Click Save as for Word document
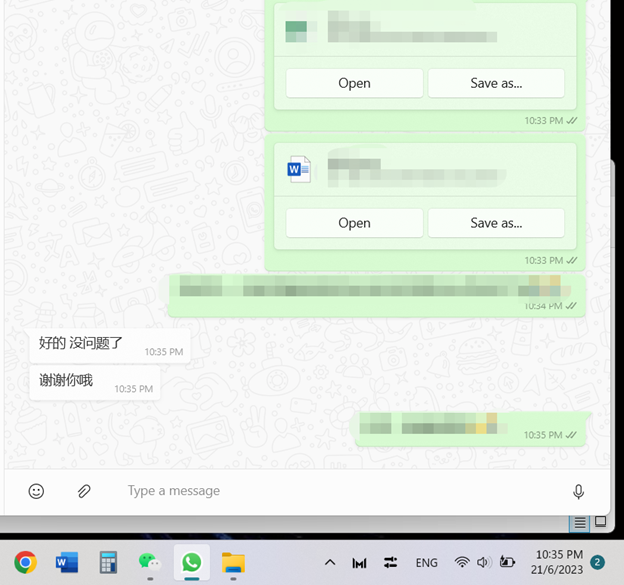 coord(496,223)
